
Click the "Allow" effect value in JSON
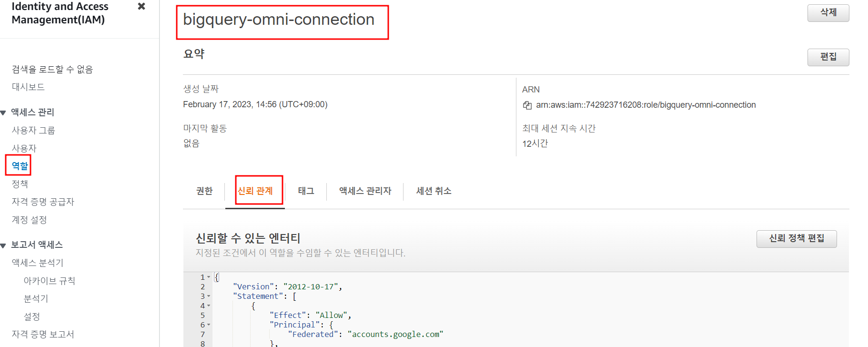332,316
